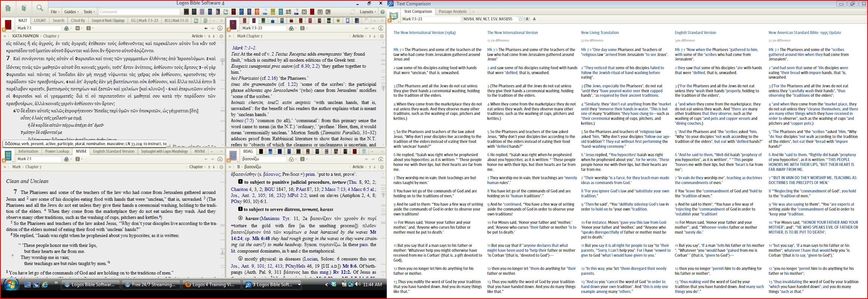Open the Layouts dropdown
Viewport: 868px width, 299px height.
pyautogui.click(x=368, y=12)
